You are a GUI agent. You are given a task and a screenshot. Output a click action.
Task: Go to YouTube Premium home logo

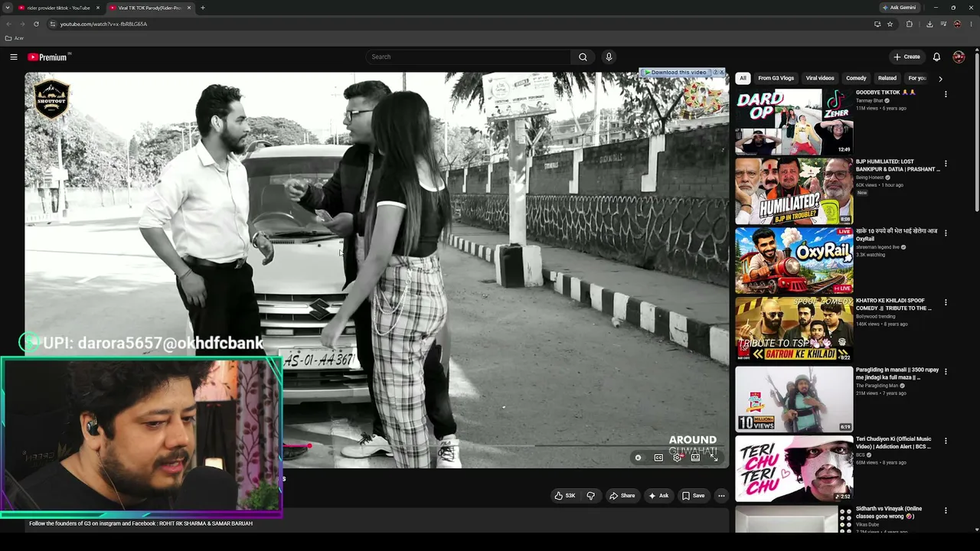tap(49, 57)
